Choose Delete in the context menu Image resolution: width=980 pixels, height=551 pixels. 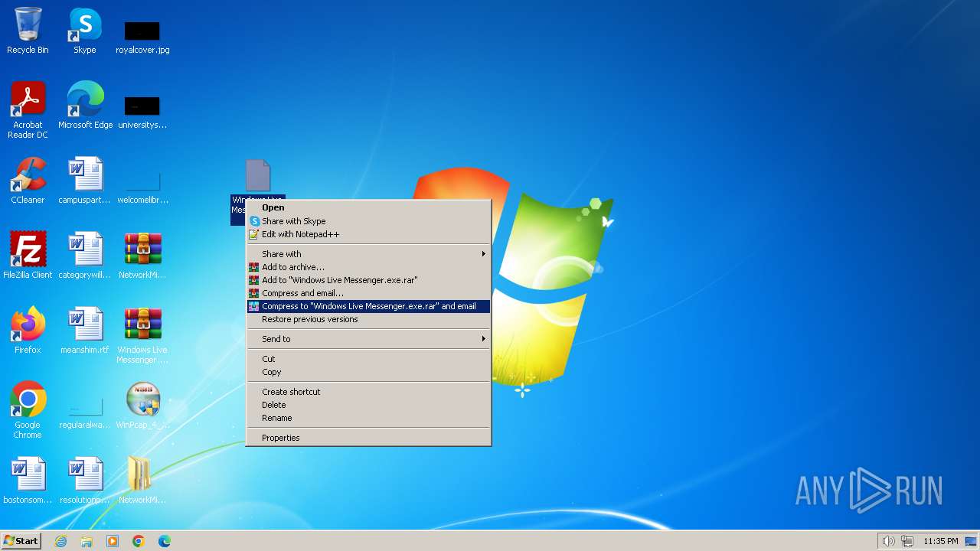(368, 405)
